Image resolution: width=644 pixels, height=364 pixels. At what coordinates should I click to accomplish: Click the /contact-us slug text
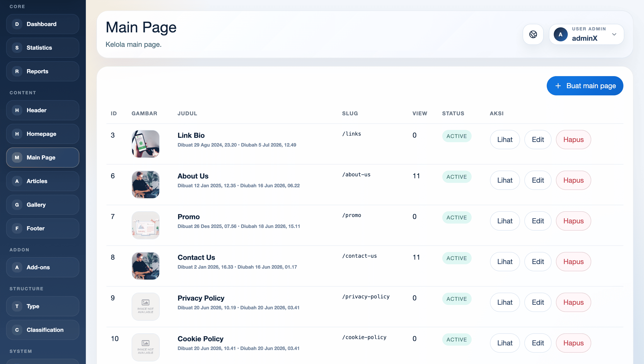point(359,256)
